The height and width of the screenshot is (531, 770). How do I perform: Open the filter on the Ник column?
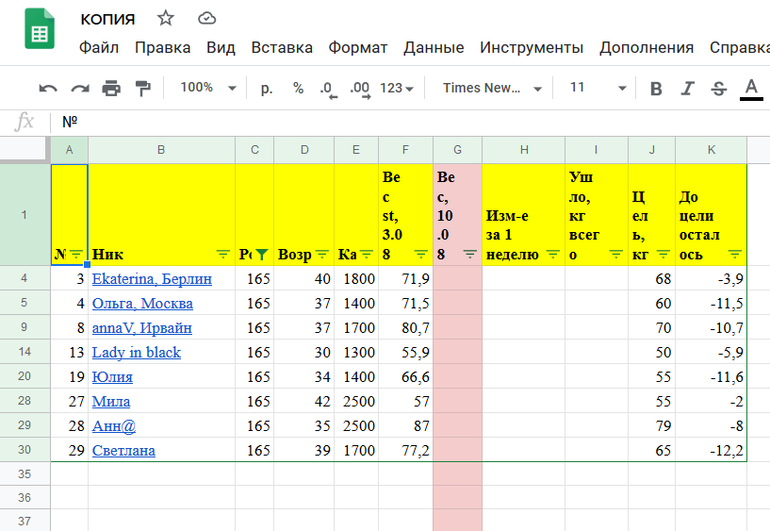(223, 254)
